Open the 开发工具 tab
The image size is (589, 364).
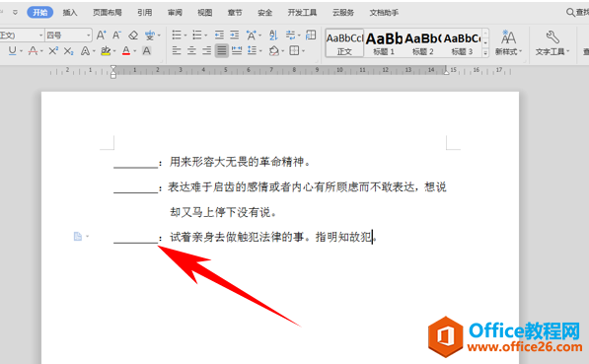coord(302,13)
